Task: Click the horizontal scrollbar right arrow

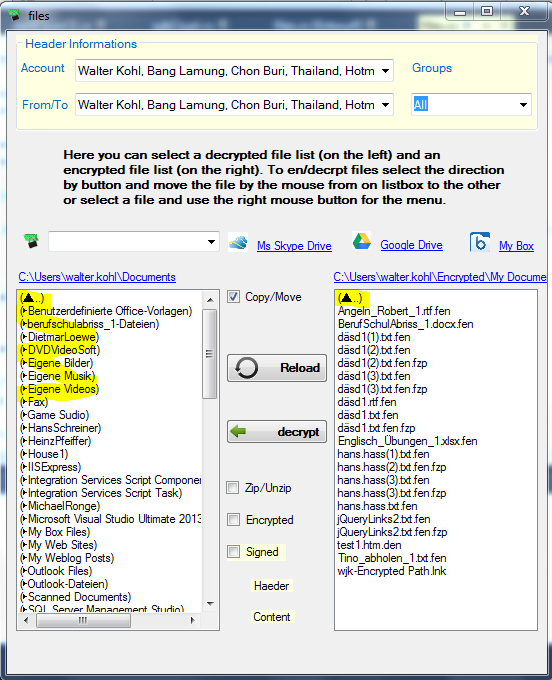Action: tap(193, 621)
